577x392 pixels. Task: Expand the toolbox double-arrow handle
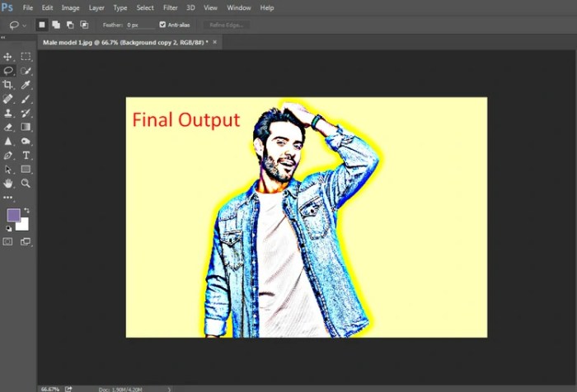pos(3,38)
